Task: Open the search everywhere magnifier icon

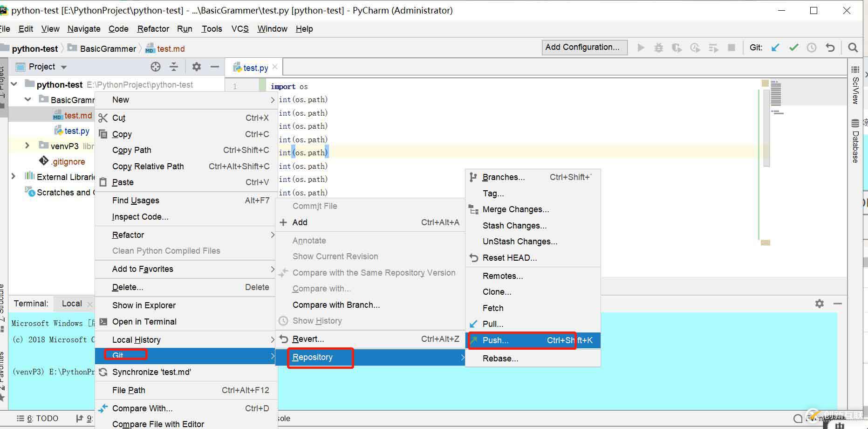Action: (853, 48)
